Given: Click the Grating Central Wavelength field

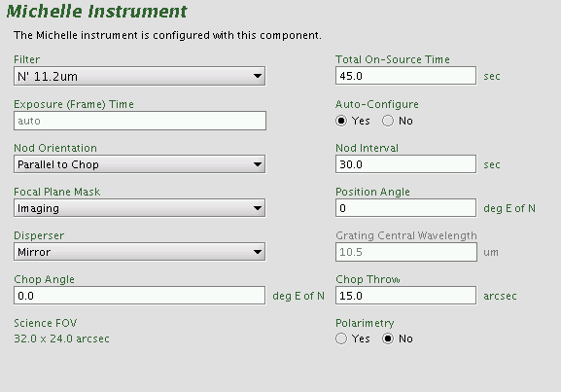Looking at the screenshot, I should 406,252.
